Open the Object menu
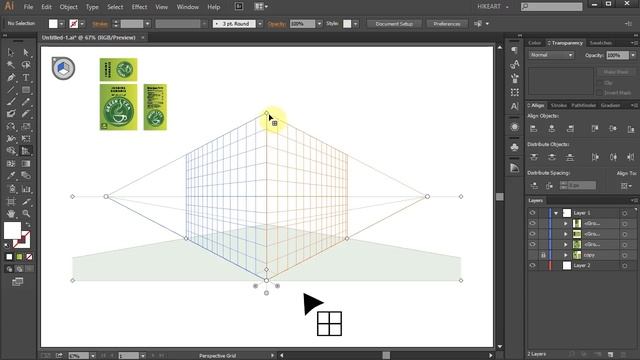The height and width of the screenshot is (360, 640). (69, 7)
